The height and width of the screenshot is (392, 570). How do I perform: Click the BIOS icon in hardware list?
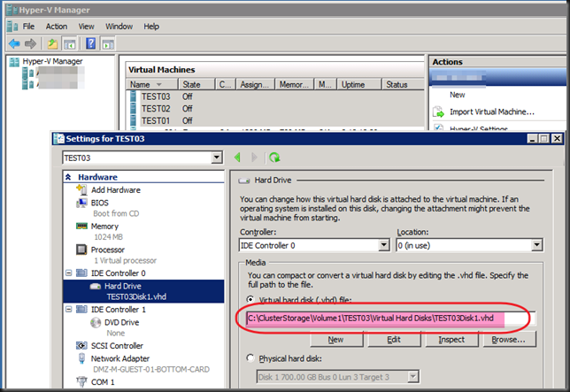click(81, 203)
